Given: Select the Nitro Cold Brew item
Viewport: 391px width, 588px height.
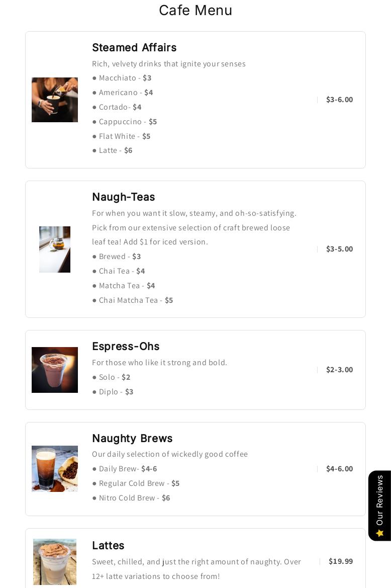Looking at the screenshot, I should [x=131, y=498].
